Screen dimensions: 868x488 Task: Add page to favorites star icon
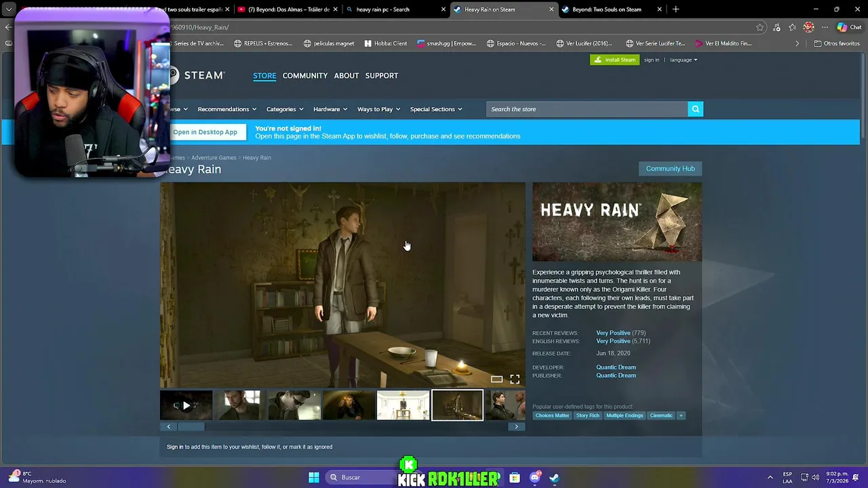pyautogui.click(x=760, y=27)
